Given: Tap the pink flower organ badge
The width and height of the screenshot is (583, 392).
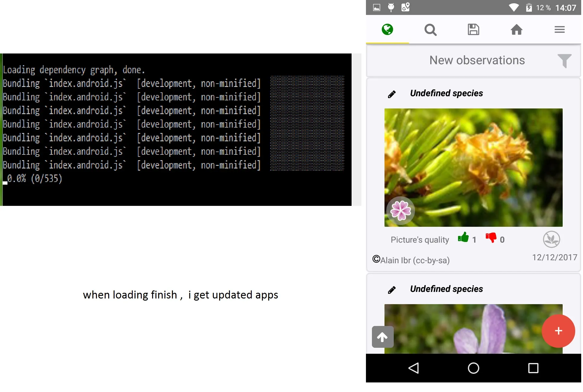Looking at the screenshot, I should pos(400,210).
